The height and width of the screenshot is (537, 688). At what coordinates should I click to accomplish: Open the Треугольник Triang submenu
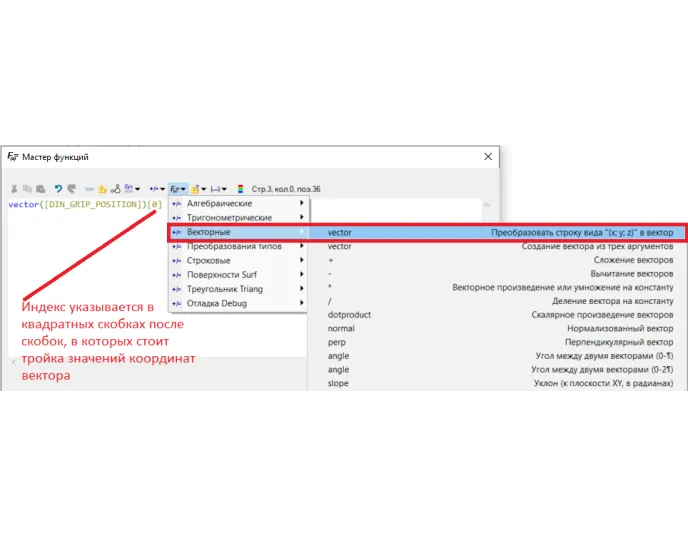(238, 289)
